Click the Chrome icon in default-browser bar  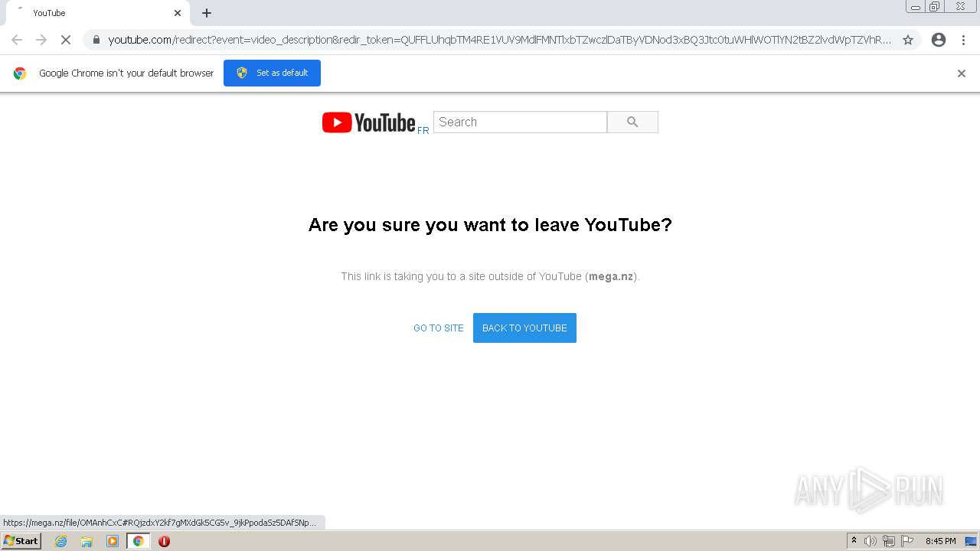pos(20,73)
